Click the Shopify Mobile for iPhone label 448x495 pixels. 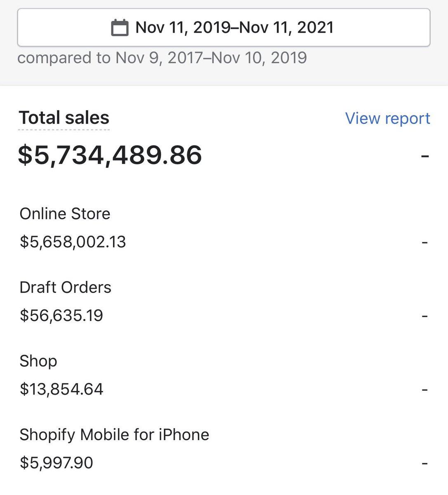point(114,435)
